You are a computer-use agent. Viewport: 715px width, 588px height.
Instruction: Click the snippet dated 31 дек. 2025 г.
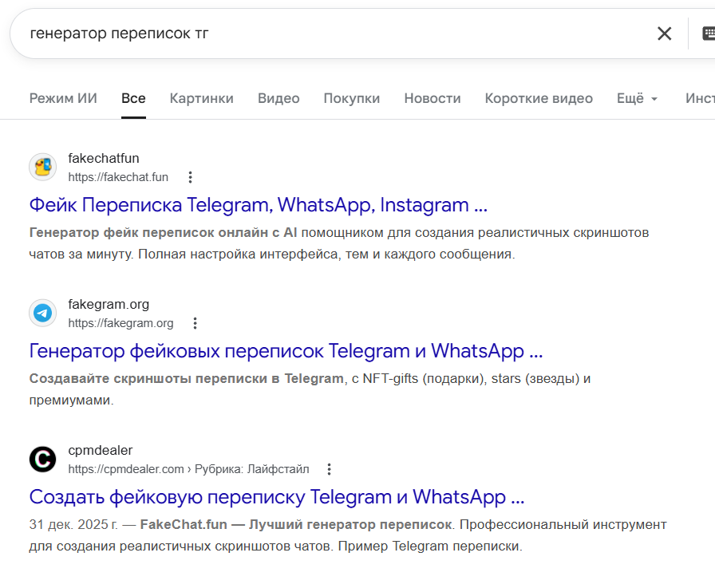tap(348, 535)
